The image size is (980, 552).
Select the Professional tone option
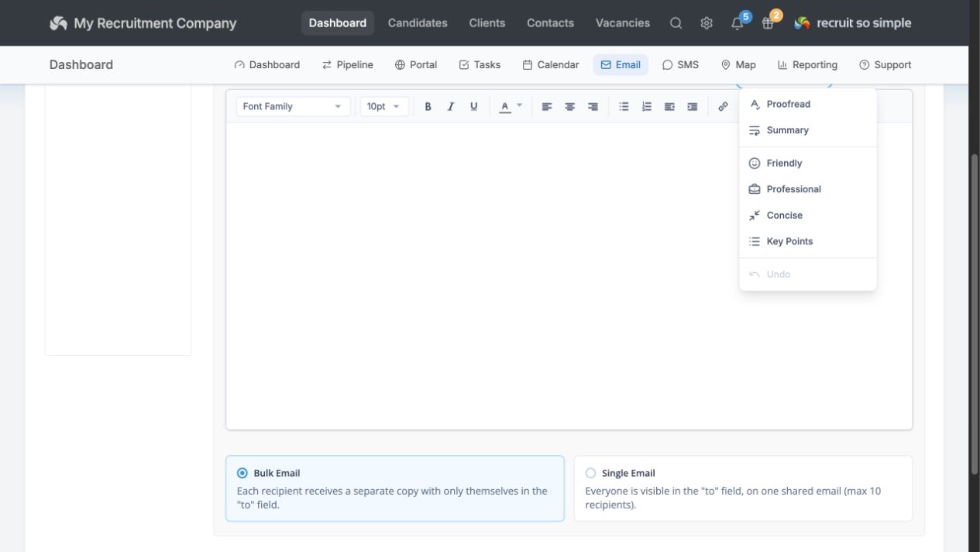[808, 189]
